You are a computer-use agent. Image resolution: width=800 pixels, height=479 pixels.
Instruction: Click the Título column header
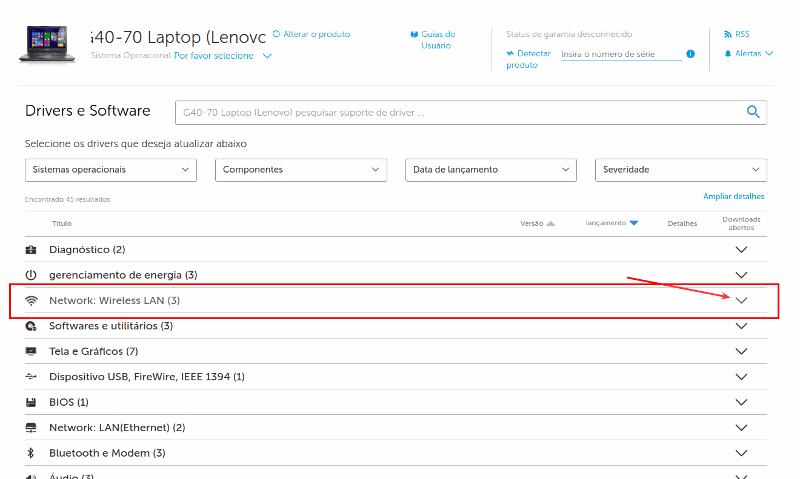pyautogui.click(x=62, y=223)
